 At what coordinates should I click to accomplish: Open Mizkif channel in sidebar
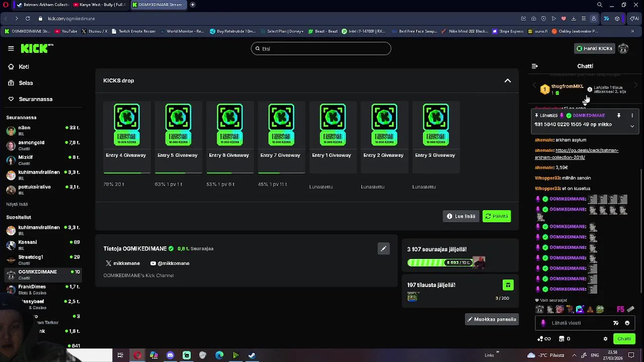(43, 160)
